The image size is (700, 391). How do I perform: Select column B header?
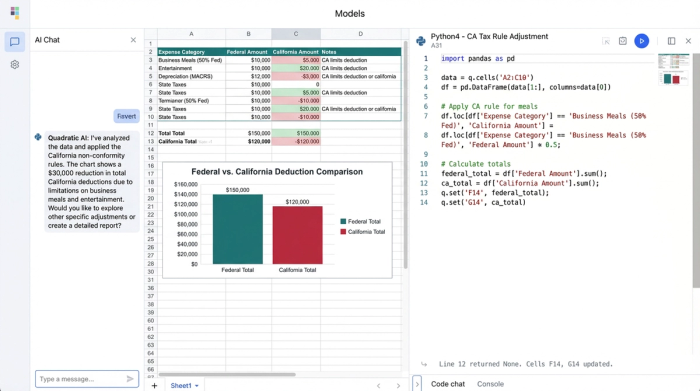(x=248, y=34)
